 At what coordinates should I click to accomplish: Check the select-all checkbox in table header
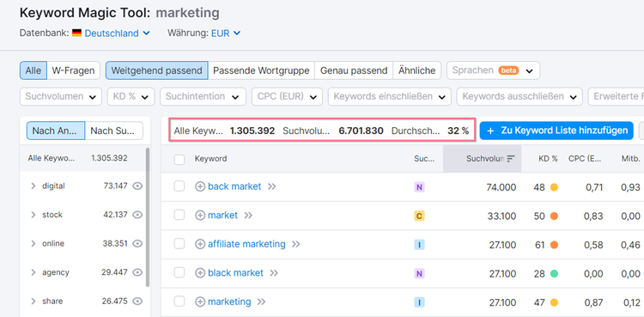point(179,159)
